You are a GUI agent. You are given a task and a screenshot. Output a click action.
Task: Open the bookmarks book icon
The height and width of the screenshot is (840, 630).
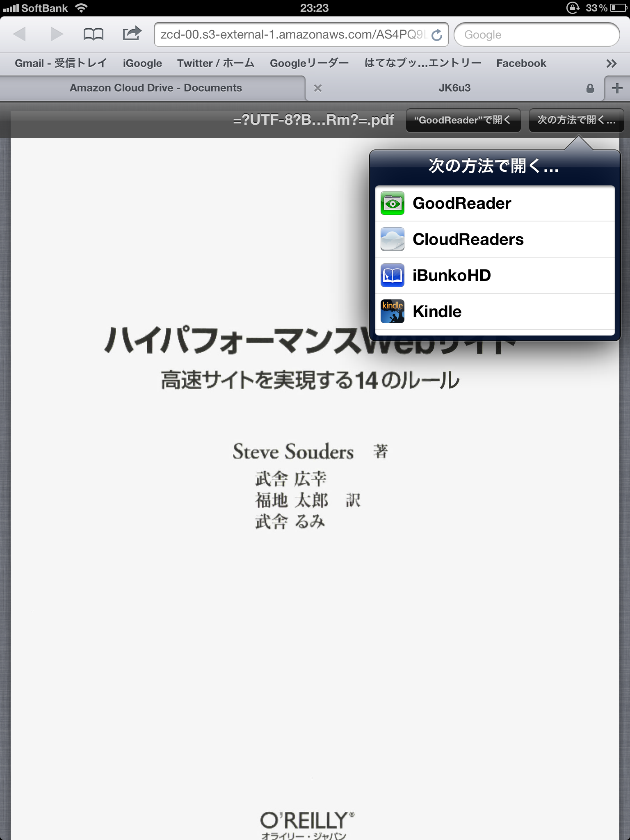(x=93, y=34)
